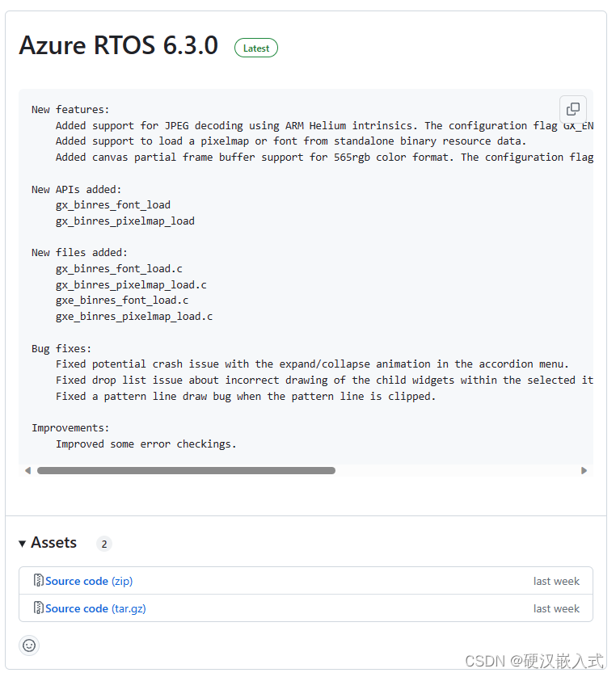Click the text gx_binres_pixelmap_load under New APIs
The height and width of the screenshot is (677, 616).
[x=125, y=221]
